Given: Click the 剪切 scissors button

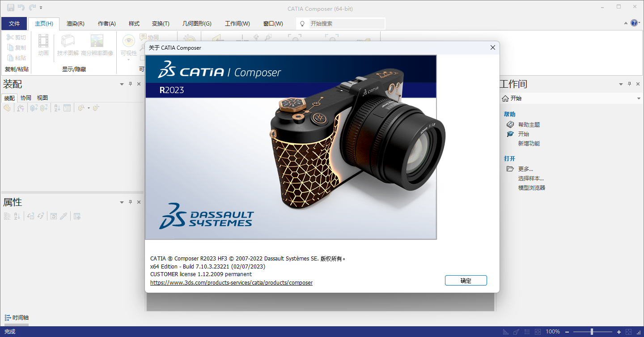Looking at the screenshot, I should pyautogui.click(x=17, y=38).
